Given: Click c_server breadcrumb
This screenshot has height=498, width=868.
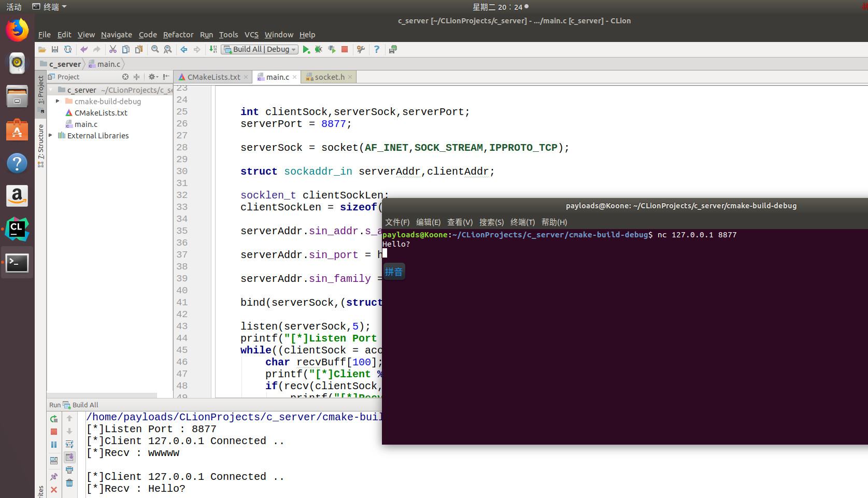Looking at the screenshot, I should click(x=61, y=64).
